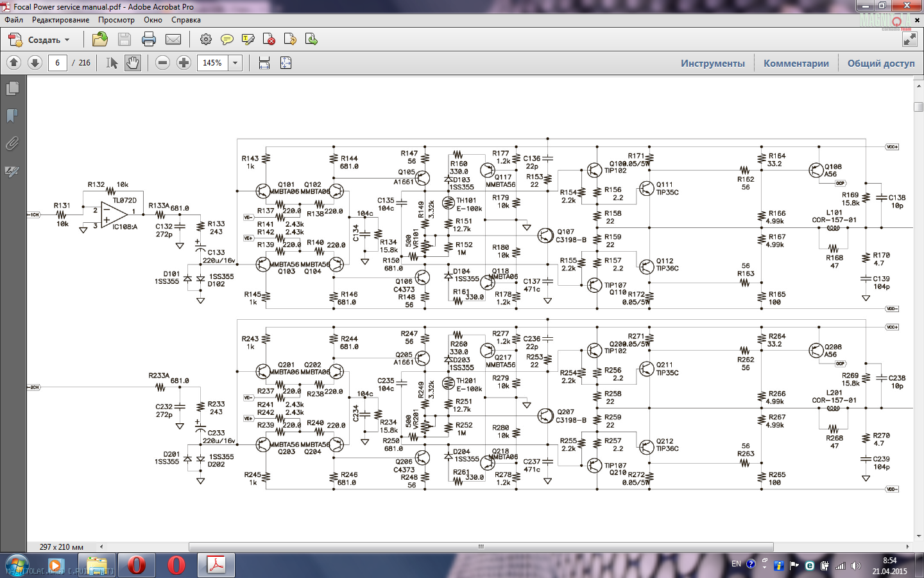Zoom in with the plus button
The height and width of the screenshot is (578, 924).
click(x=184, y=63)
